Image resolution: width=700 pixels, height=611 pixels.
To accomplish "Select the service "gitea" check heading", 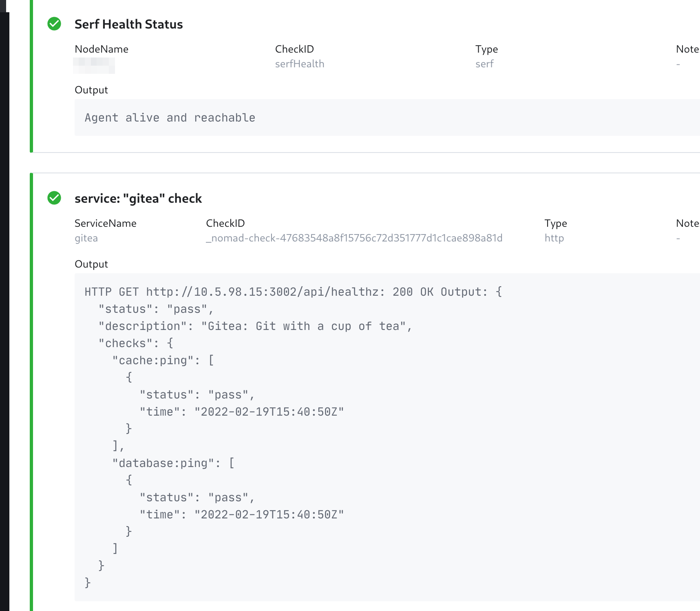I will click(138, 198).
